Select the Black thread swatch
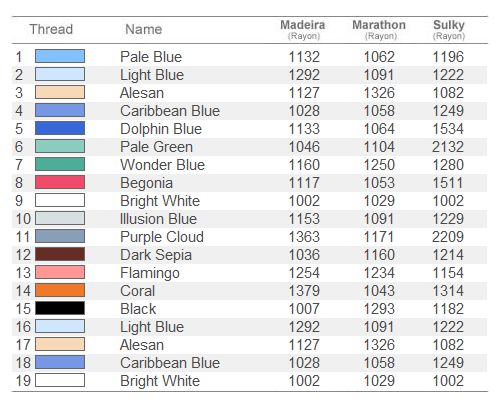 coord(60,308)
